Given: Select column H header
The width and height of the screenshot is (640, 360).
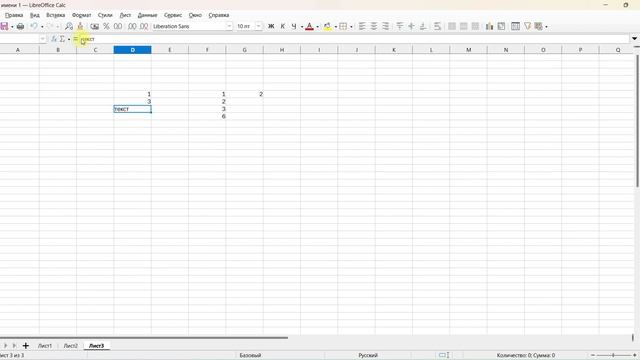Looking at the screenshot, I should (282, 50).
